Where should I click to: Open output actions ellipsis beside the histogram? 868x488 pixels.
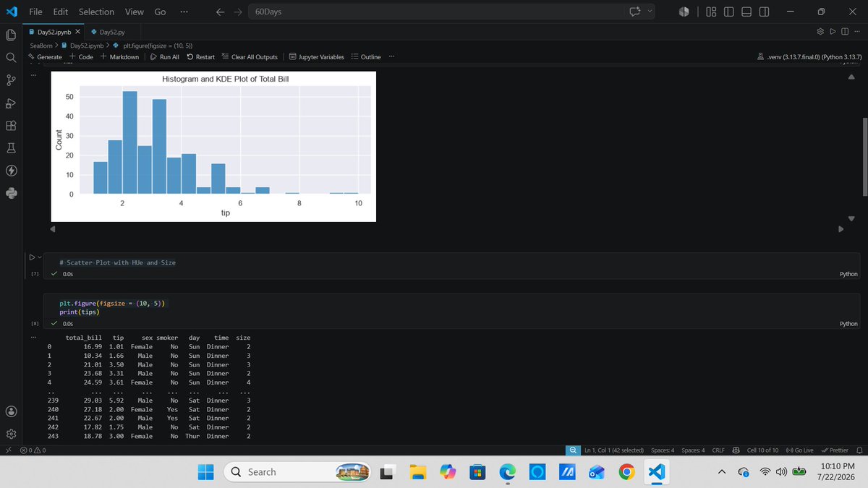33,74
